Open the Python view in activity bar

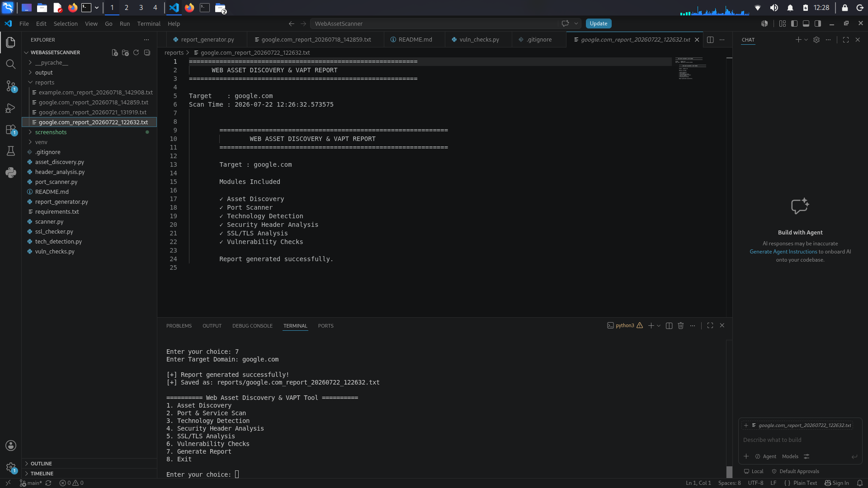[x=11, y=173]
